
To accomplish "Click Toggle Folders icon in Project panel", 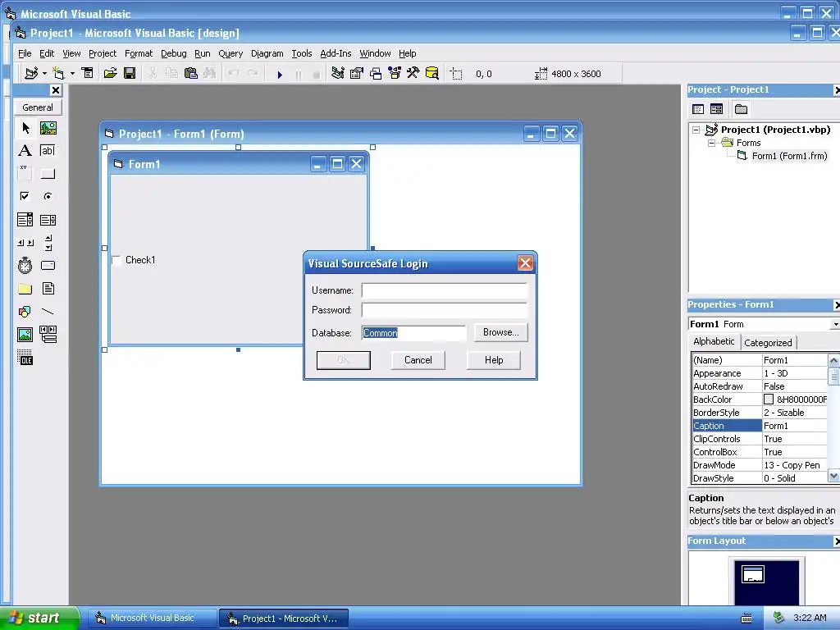I will click(x=741, y=109).
